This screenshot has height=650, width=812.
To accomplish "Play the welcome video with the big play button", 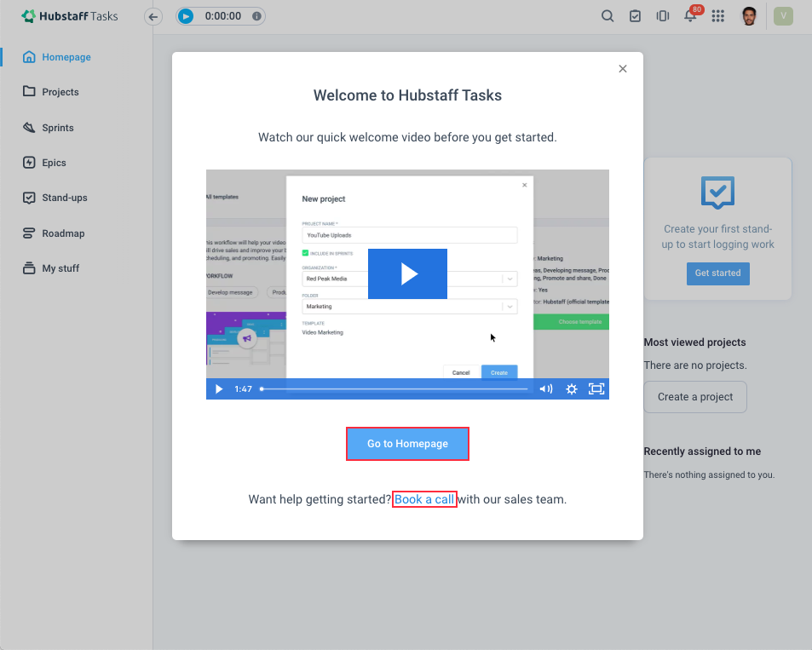I will click(407, 274).
